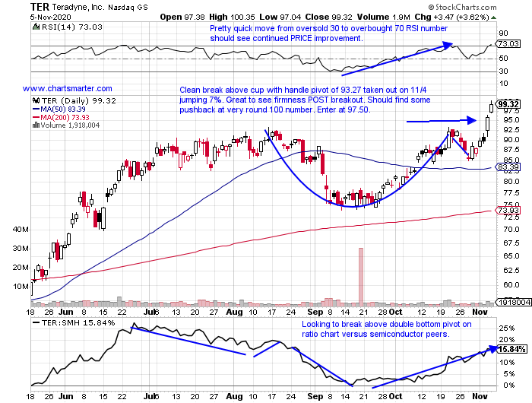Click the 73.93 MA(200) value tag

[x=508, y=210]
